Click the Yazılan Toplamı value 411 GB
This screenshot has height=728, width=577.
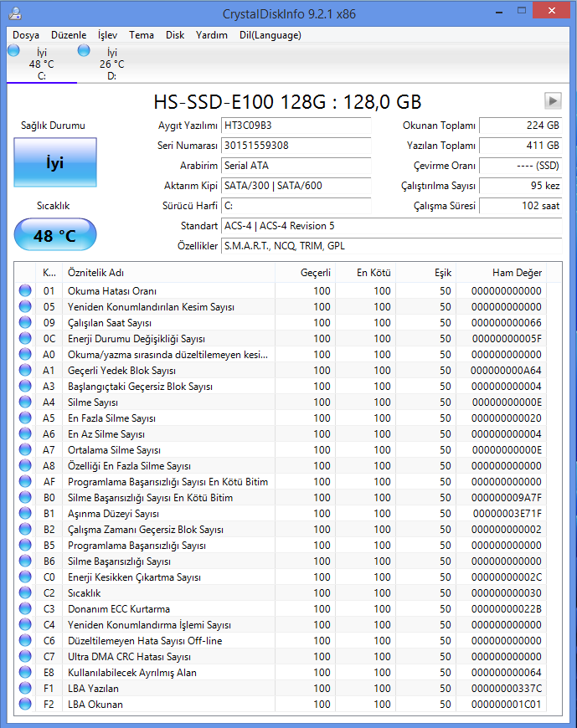click(520, 146)
